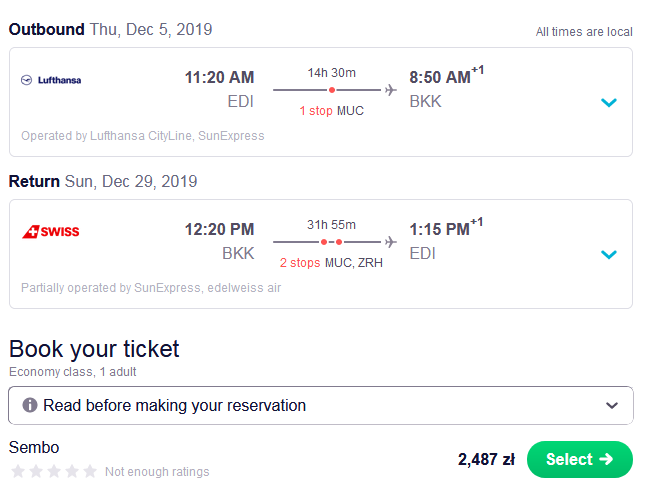
Task: Click the Select button for Sembo
Action: coord(580,459)
